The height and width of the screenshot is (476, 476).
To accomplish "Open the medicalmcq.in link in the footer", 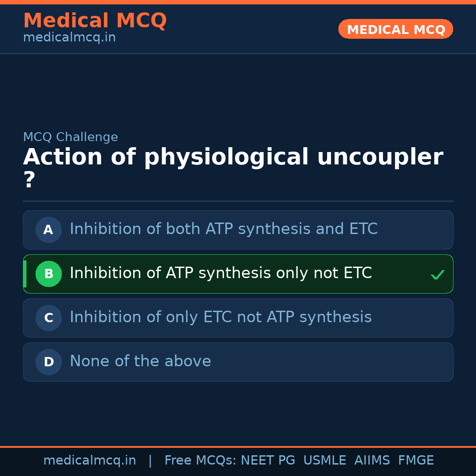I will [x=89, y=461].
